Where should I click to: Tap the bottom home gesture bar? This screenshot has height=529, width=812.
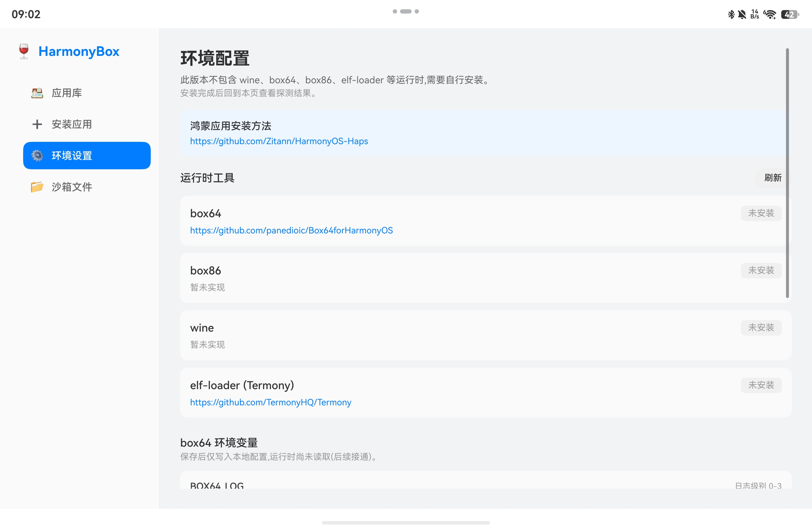click(406, 523)
